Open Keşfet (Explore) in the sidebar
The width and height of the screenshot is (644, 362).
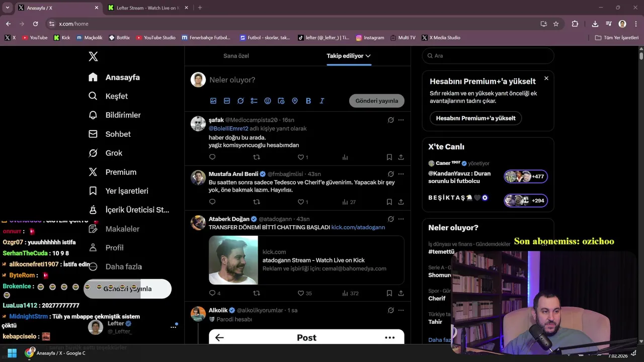(108, 96)
